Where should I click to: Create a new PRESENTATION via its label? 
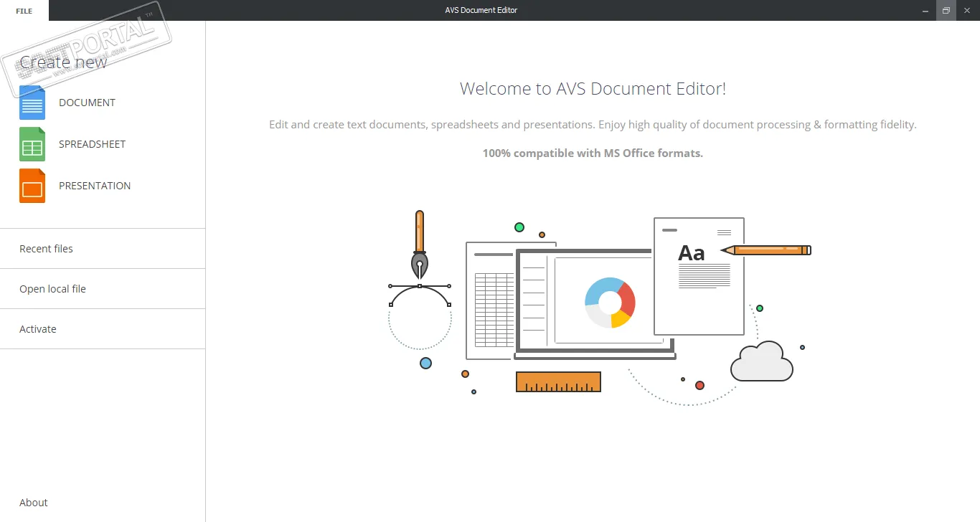[95, 186]
